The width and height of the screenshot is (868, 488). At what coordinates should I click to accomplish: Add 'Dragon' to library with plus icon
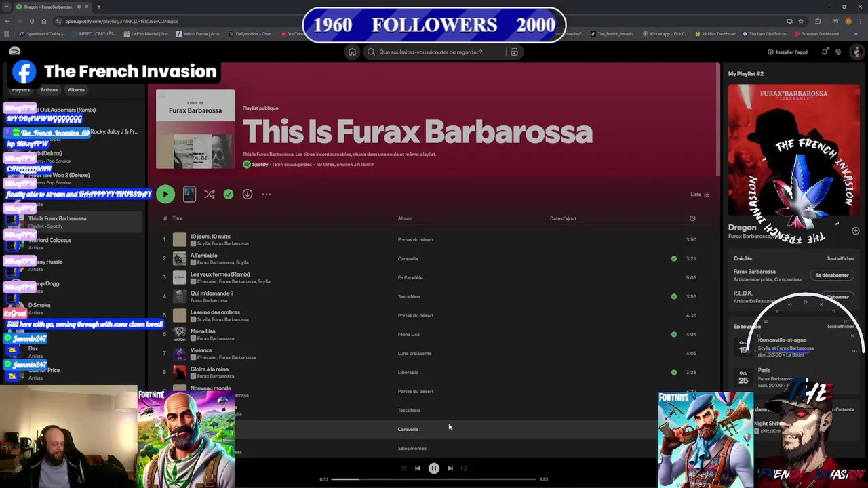(x=855, y=231)
